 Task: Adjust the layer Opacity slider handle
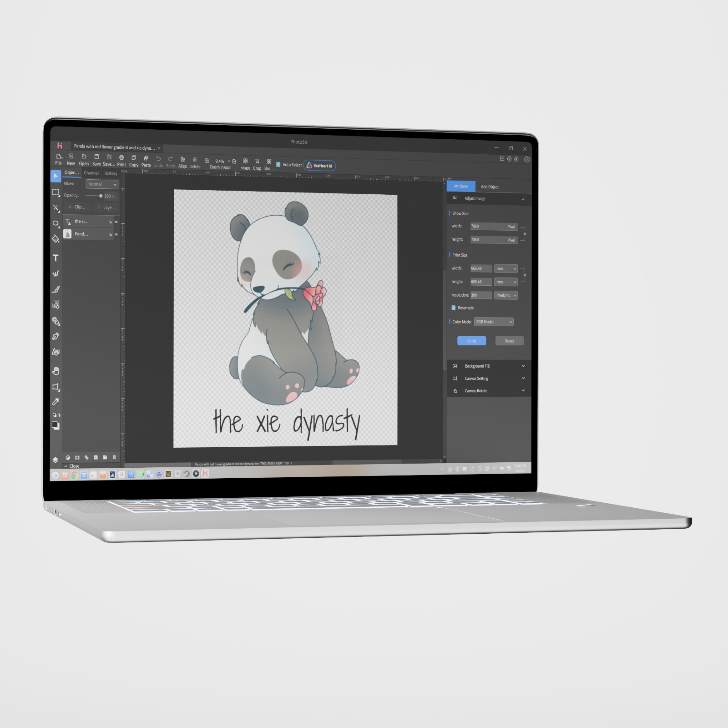(x=101, y=196)
